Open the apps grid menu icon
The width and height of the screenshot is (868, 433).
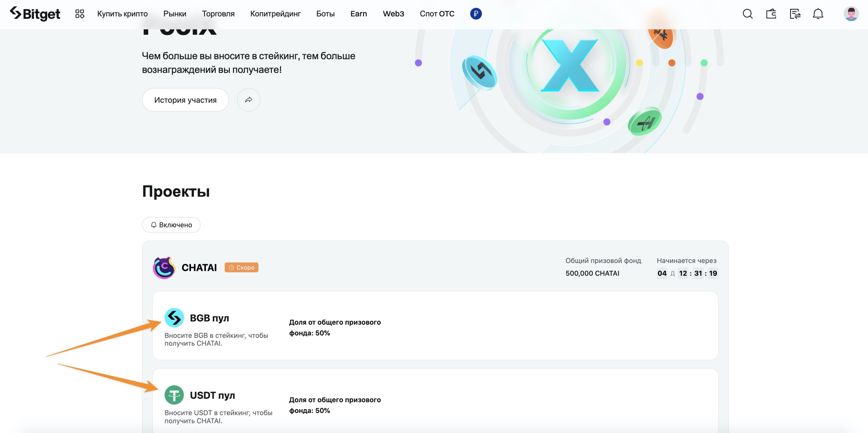80,14
